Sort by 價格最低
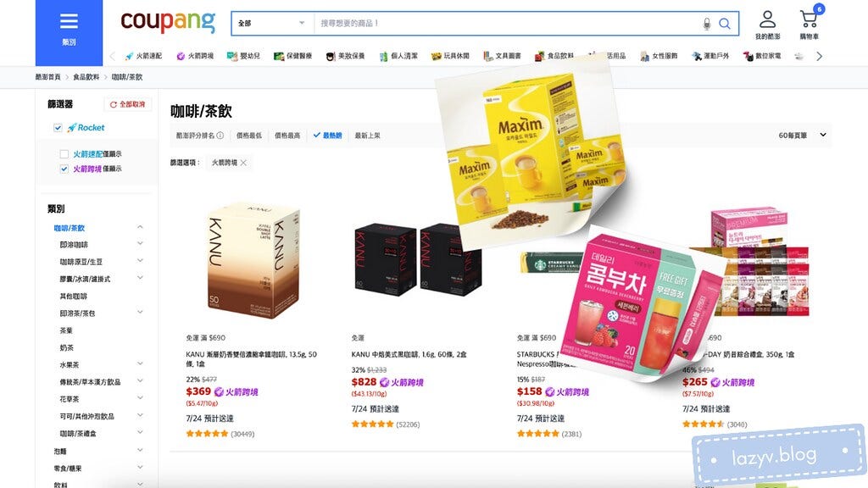The width and height of the screenshot is (868, 488). pyautogui.click(x=249, y=136)
